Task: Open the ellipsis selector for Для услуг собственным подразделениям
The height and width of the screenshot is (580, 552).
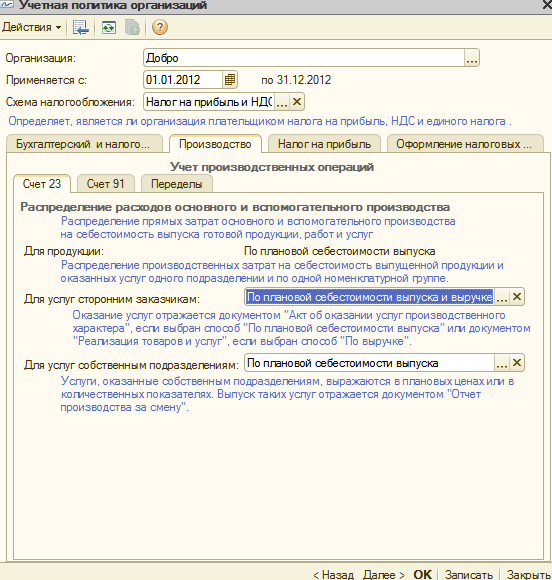Action: click(502, 363)
